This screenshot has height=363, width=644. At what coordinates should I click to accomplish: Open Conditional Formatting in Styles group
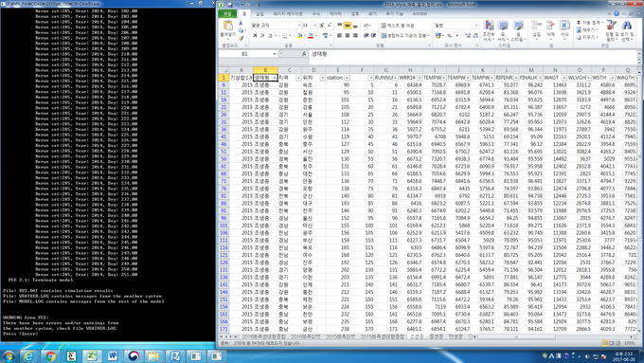click(489, 31)
